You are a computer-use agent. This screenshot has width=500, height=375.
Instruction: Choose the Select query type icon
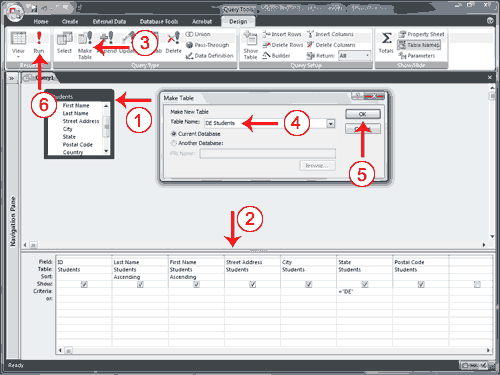(64, 42)
